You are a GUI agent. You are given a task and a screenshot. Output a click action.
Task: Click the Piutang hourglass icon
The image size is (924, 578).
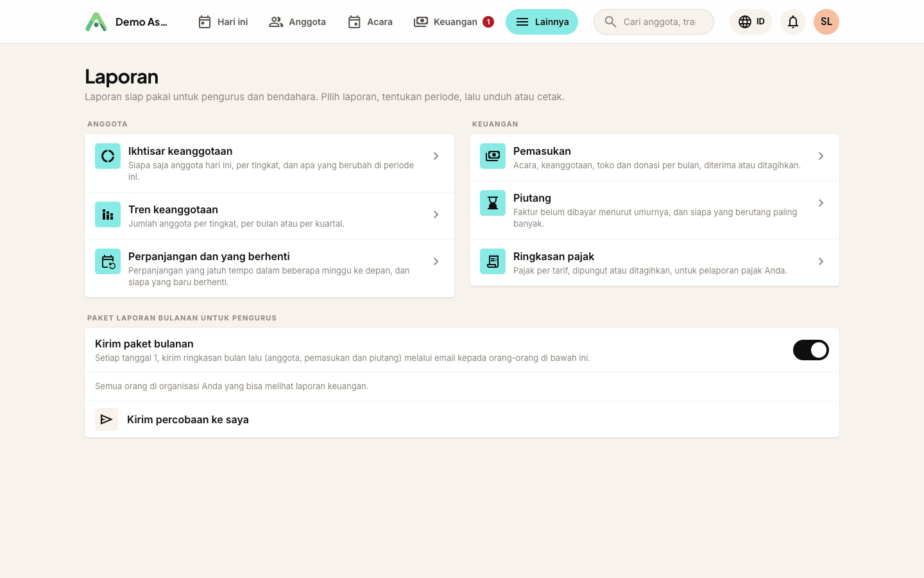pyautogui.click(x=493, y=203)
